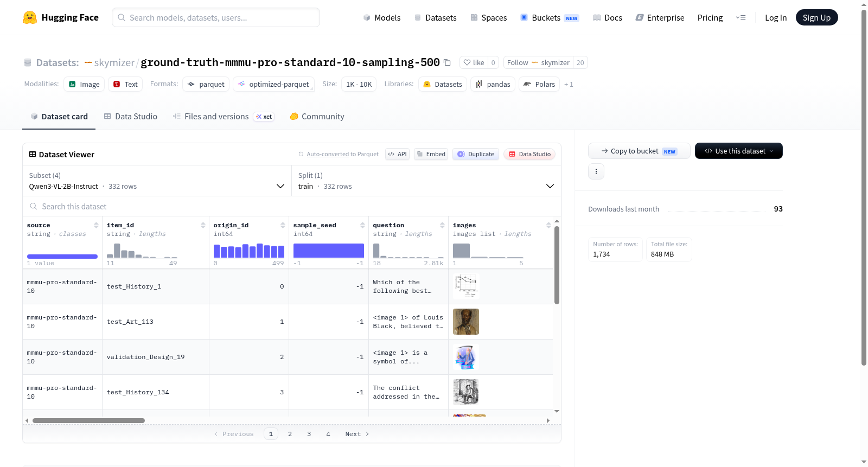Open Datasets in top navigation

(435, 17)
